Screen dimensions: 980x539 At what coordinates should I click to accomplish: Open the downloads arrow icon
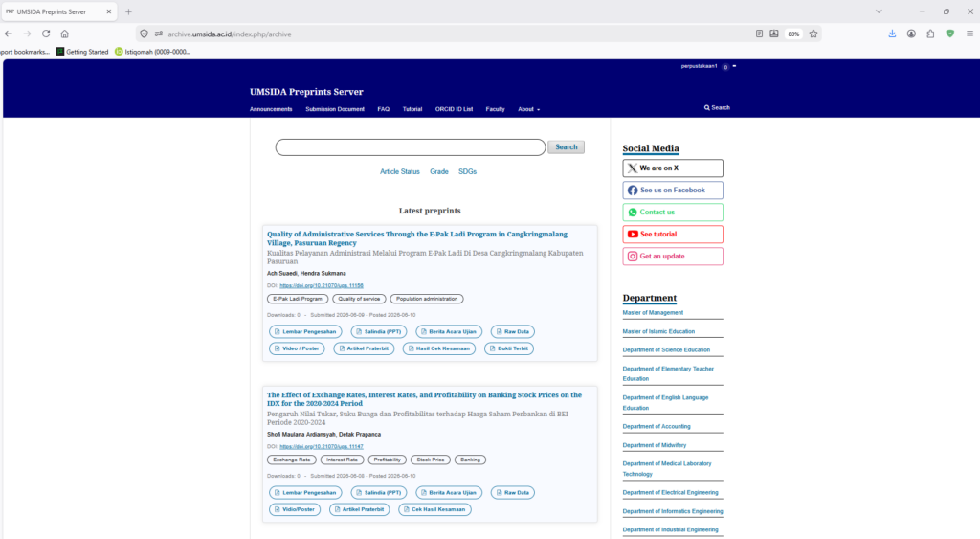[x=892, y=34]
